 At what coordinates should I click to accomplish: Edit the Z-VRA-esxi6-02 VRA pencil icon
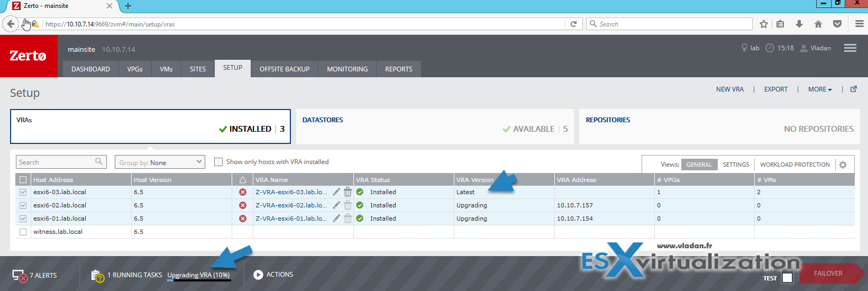[x=336, y=205]
